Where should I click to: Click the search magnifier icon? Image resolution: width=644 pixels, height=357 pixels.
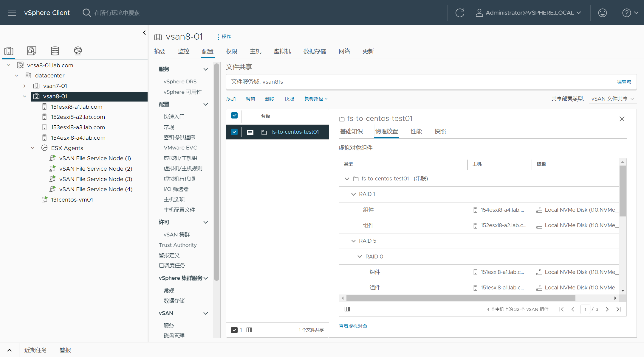click(86, 13)
